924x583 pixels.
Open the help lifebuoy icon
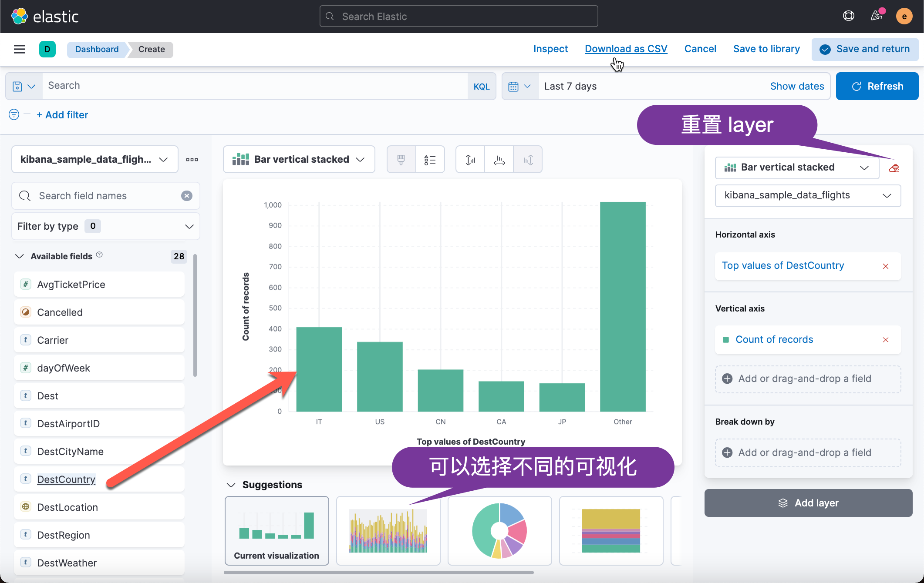(848, 17)
